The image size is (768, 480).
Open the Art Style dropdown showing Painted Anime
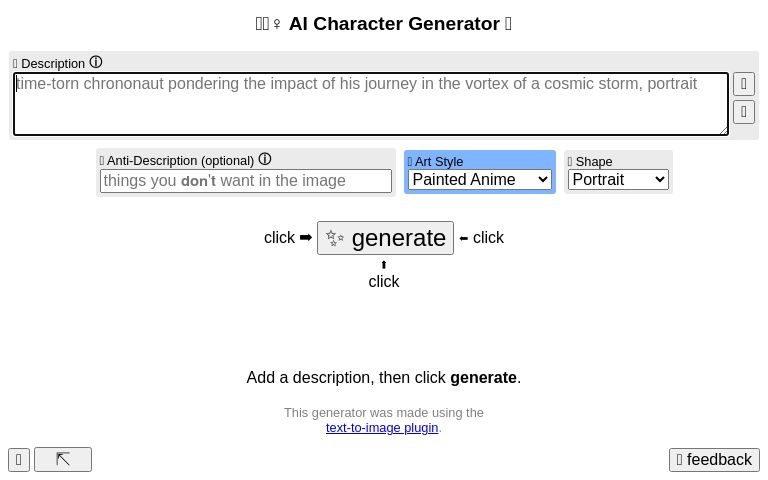coord(480,180)
